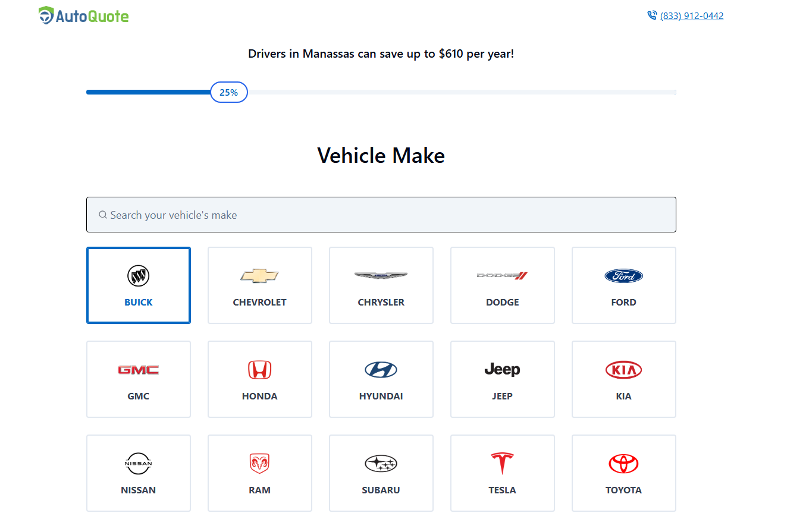Select the RAM logo
This screenshot has width=806, height=532.
(259, 464)
